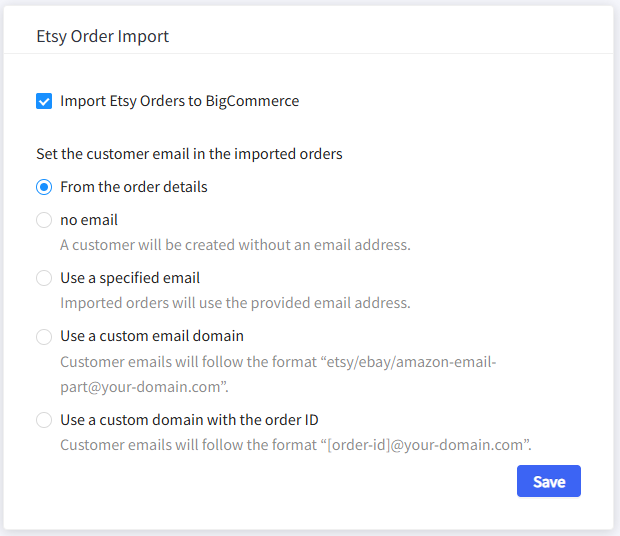Click the "created without an email address" description
This screenshot has height=536, width=620.
point(235,245)
